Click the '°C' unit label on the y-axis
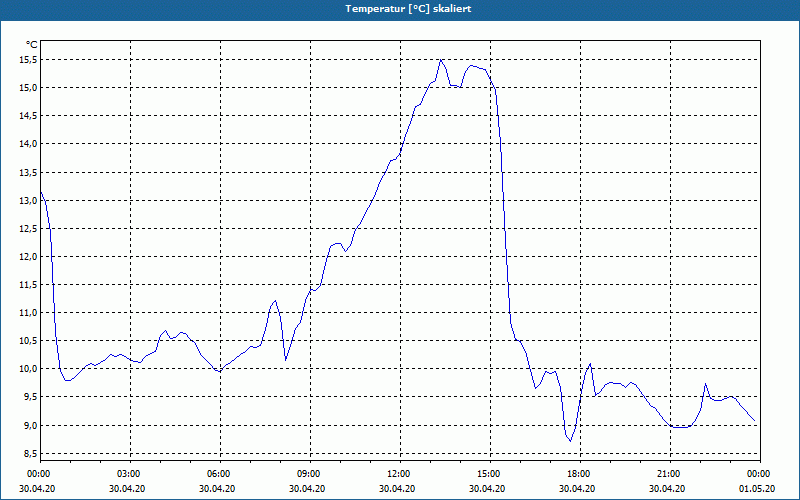Viewport: 800px width, 500px height. click(32, 45)
